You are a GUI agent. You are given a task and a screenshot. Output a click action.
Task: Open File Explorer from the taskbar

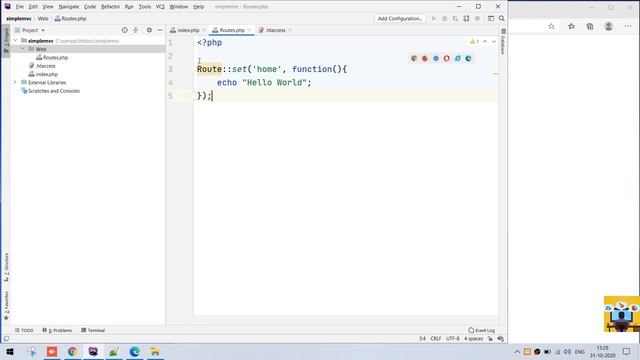155,352
